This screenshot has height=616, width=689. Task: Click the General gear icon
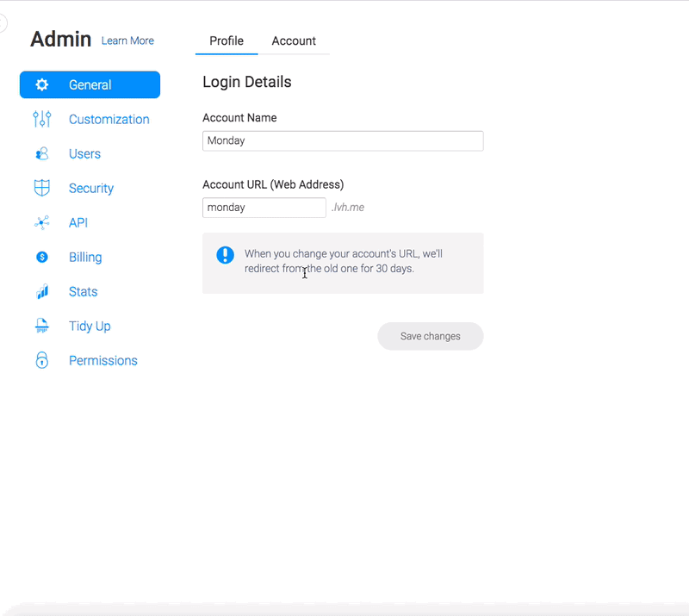coord(41,84)
